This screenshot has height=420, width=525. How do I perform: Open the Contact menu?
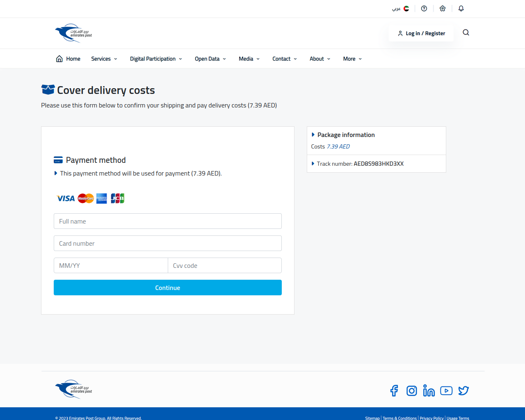tap(285, 59)
